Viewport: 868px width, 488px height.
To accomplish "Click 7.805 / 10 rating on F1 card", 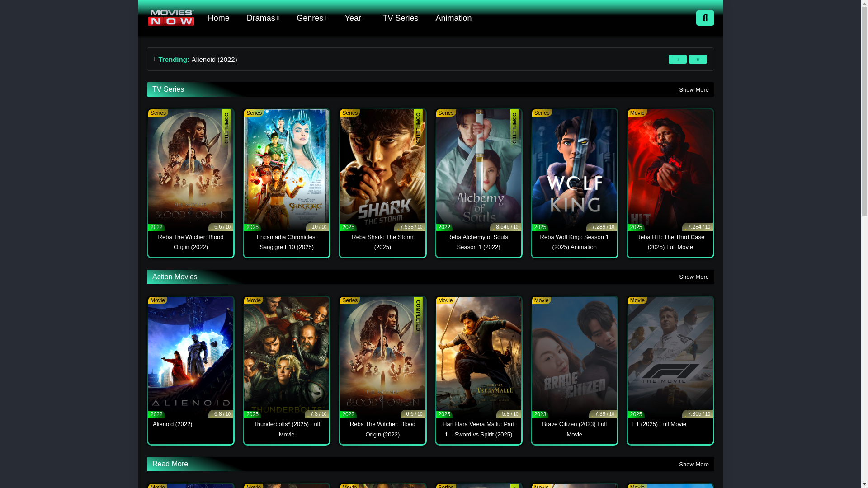I will 698,414.
